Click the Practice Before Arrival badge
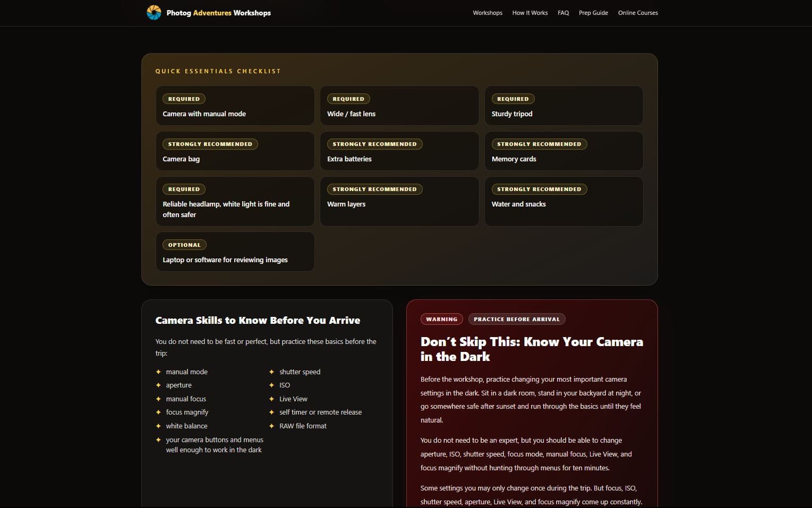 pos(517,319)
